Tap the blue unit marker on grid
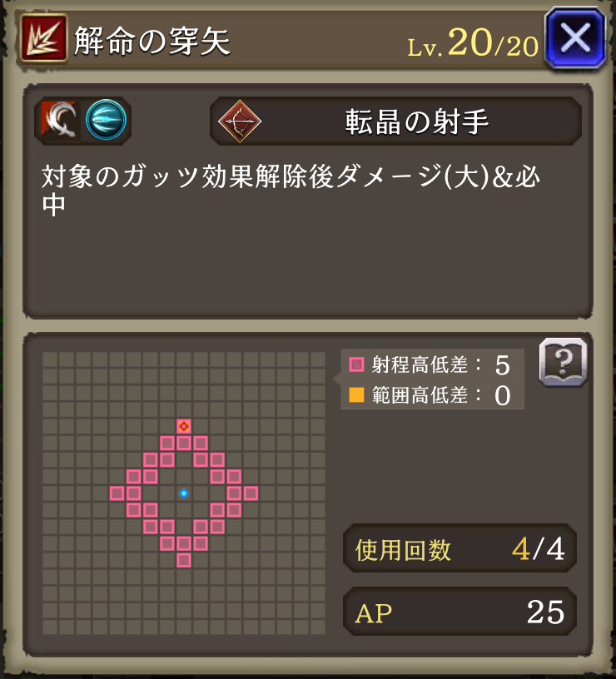 point(184,493)
